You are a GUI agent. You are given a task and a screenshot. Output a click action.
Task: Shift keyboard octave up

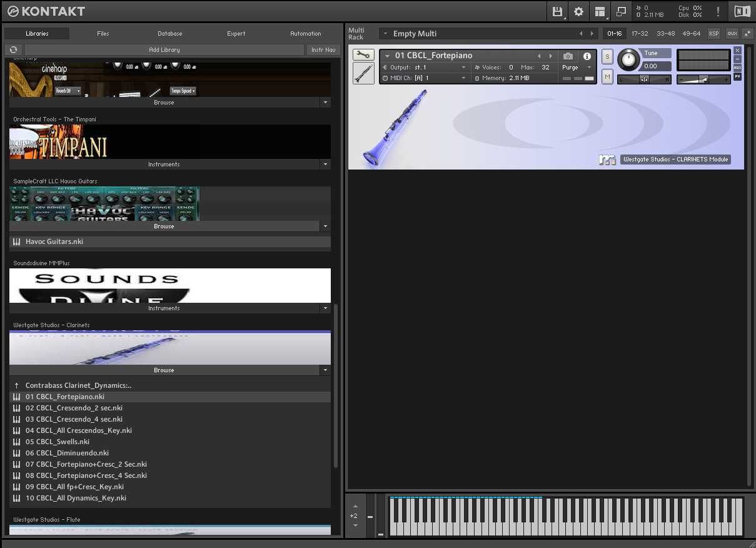click(355, 505)
